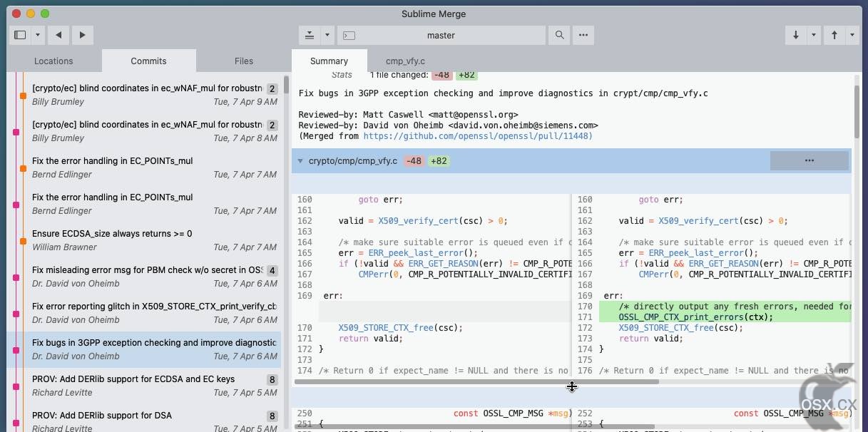868x432 pixels.
Task: Open the pull options dropdown arrow
Action: pos(814,35)
